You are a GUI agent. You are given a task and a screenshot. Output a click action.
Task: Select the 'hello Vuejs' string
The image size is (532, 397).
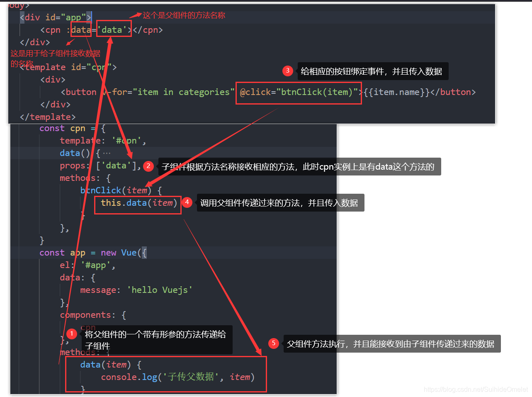(160, 290)
